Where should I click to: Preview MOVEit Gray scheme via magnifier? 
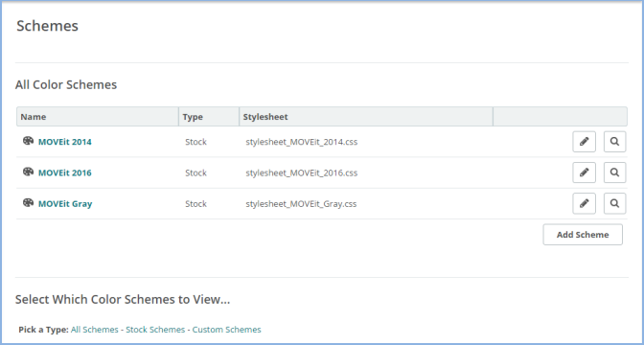point(615,203)
